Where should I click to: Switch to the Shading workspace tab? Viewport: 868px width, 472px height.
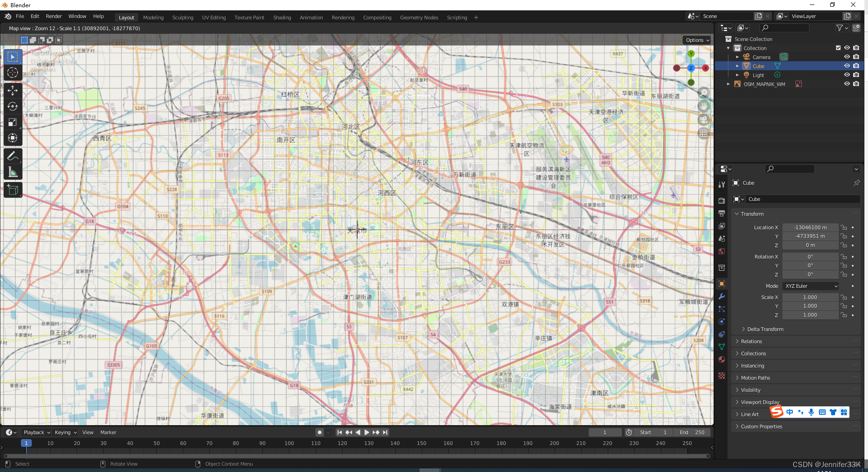(282, 18)
